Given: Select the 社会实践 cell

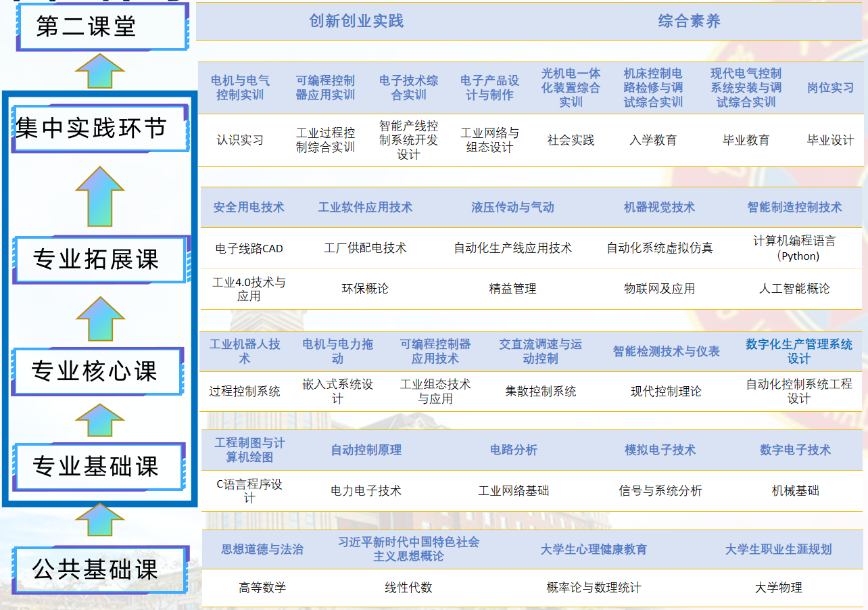Looking at the screenshot, I should 571,140.
